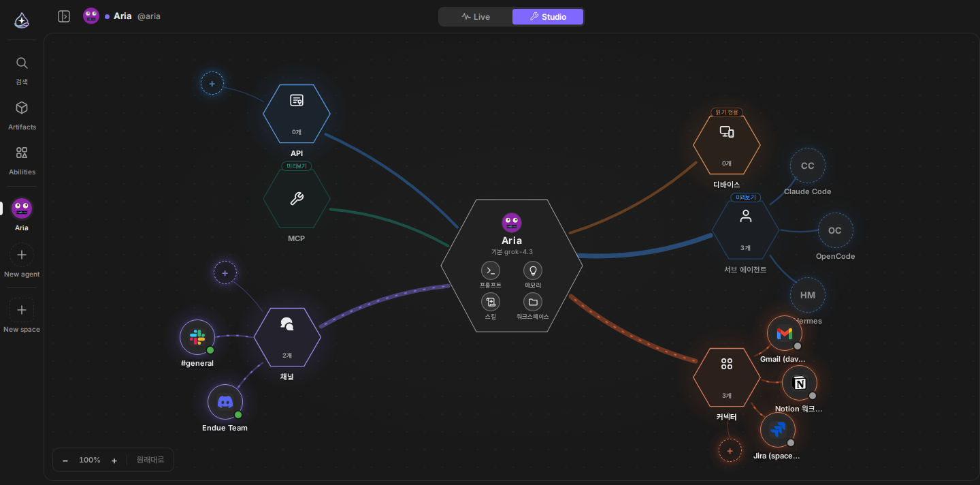Reset zoom with 원래대로 button
This screenshot has width=980, height=485.
[150, 460]
